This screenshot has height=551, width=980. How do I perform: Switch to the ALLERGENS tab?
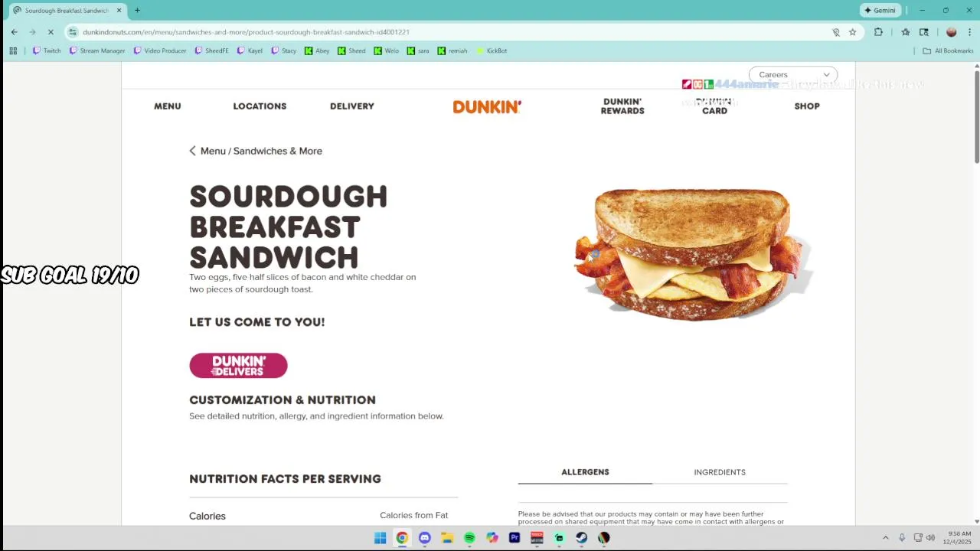pyautogui.click(x=585, y=472)
